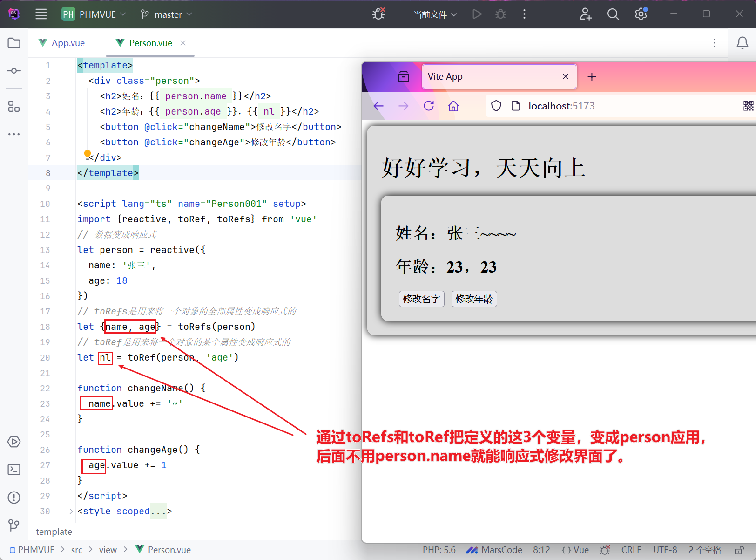This screenshot has width=756, height=560.
Task: Change UTF-8 file encoding
Action: pyautogui.click(x=665, y=550)
